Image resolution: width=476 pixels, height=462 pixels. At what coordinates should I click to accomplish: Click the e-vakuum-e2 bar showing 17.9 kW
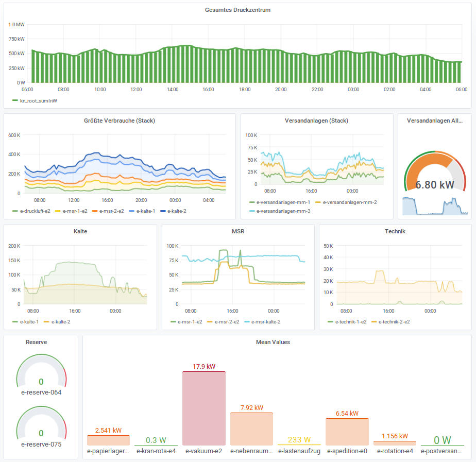[204, 408]
